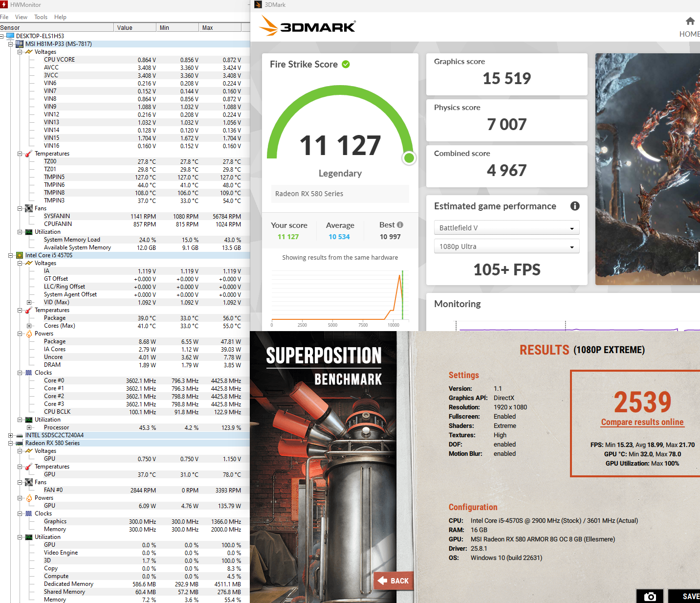Open the View menu in HWMonitor
The width and height of the screenshot is (700, 603).
[21, 17]
